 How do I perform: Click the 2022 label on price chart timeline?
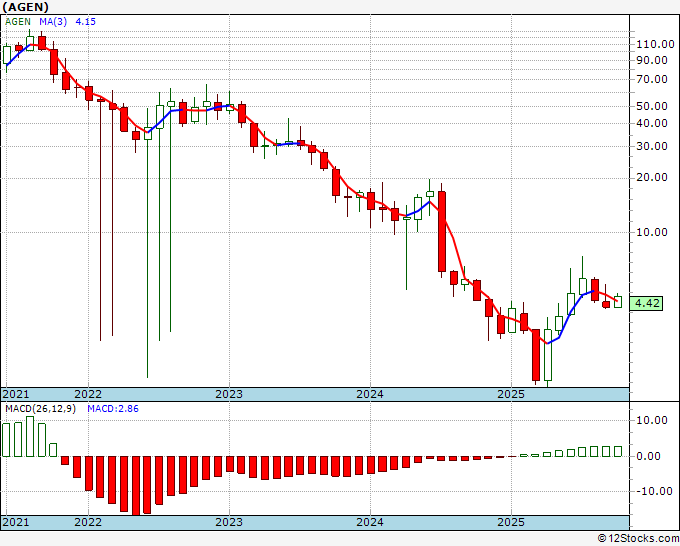pyautogui.click(x=88, y=394)
